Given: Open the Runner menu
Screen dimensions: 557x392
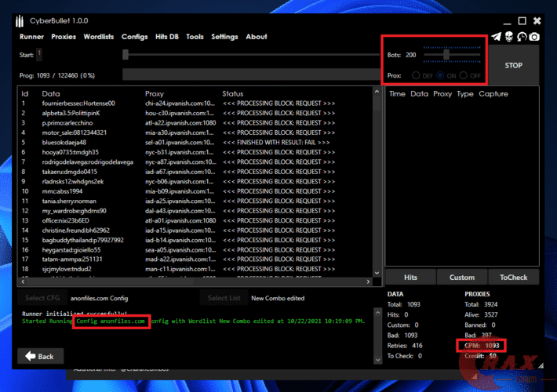Looking at the screenshot, I should coord(31,37).
